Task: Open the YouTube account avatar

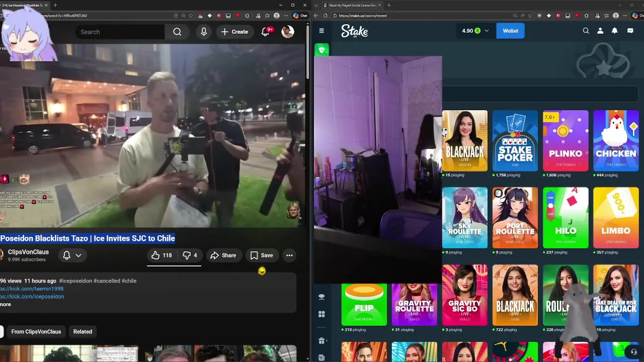Action: point(288,32)
